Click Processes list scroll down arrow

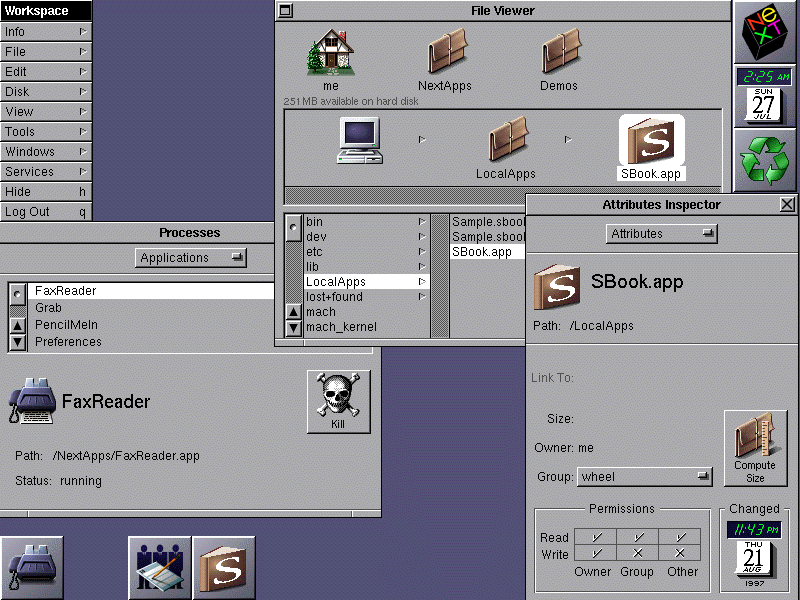tap(17, 342)
